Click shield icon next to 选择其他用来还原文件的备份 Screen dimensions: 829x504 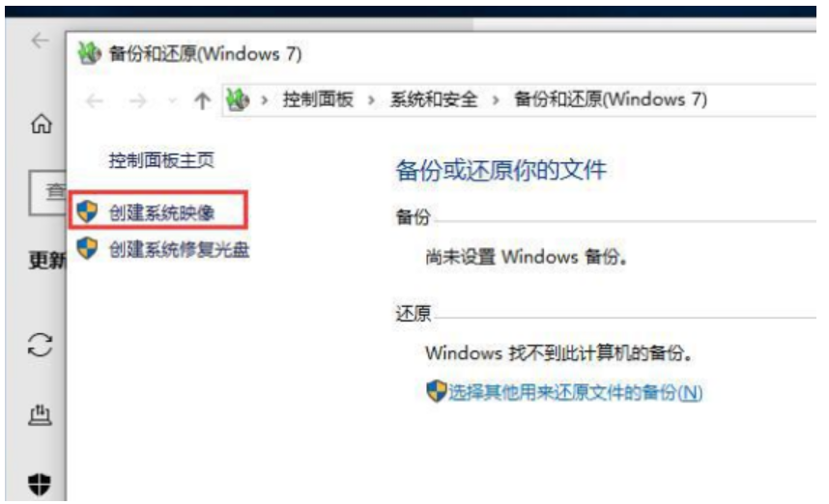[436, 391]
